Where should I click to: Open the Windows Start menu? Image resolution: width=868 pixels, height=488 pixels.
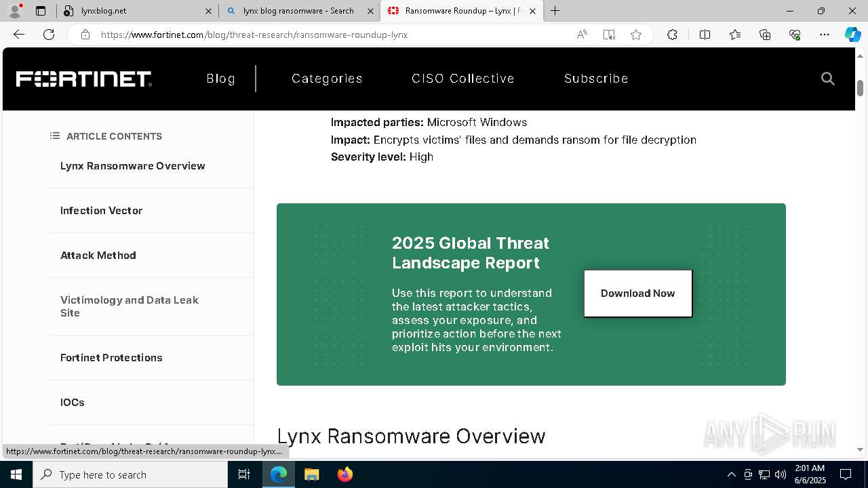16,474
